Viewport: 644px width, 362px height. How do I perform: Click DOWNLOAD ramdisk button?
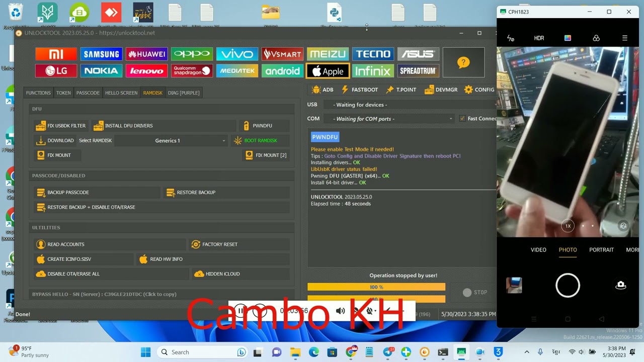(x=55, y=141)
